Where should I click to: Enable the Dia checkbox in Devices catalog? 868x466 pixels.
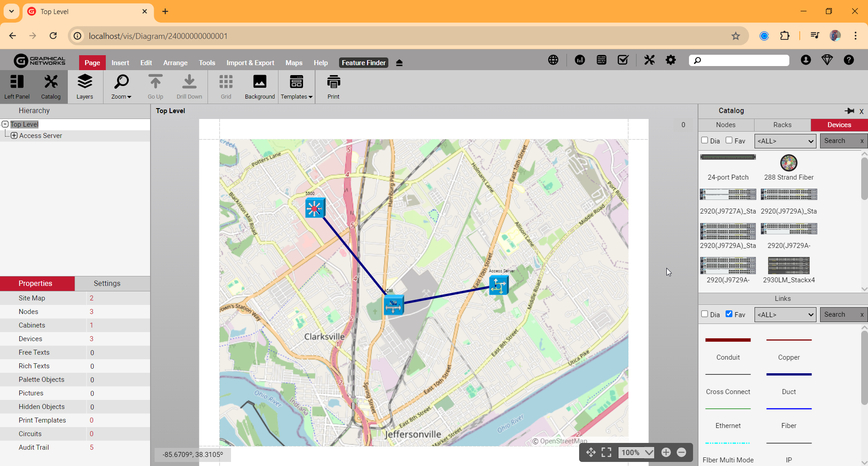704,140
